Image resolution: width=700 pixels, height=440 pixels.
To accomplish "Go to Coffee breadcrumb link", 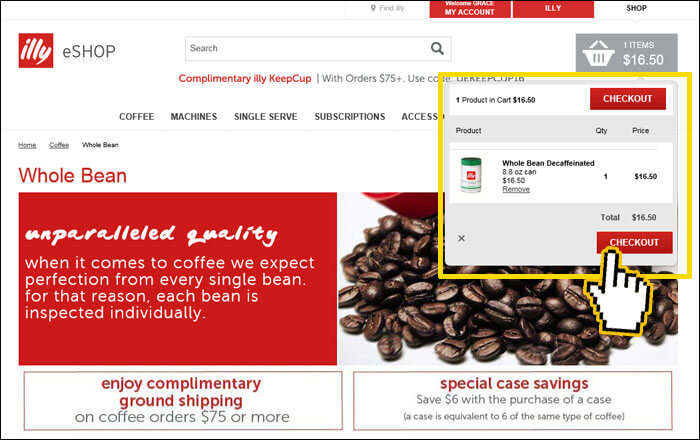I will (59, 145).
